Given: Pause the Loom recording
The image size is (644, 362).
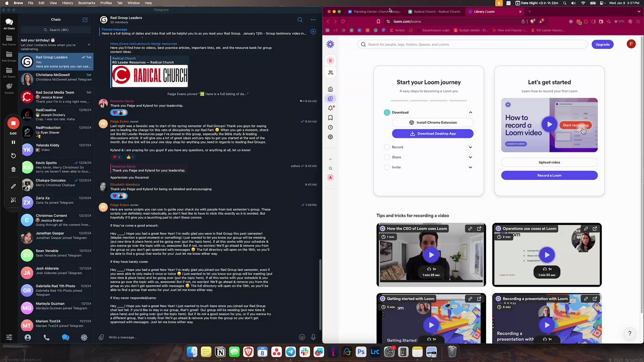Looking at the screenshot, I should [x=13, y=142].
